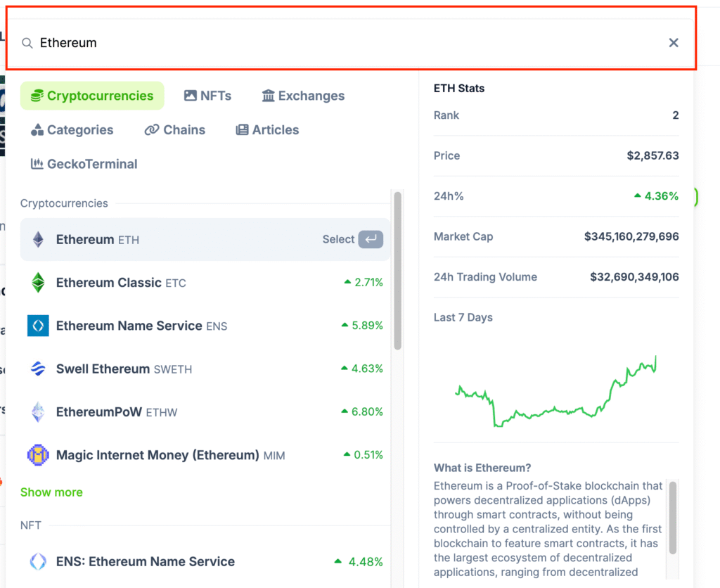Viewport: 720px width, 588px height.
Task: Clear the search with the X icon
Action: [x=673, y=43]
